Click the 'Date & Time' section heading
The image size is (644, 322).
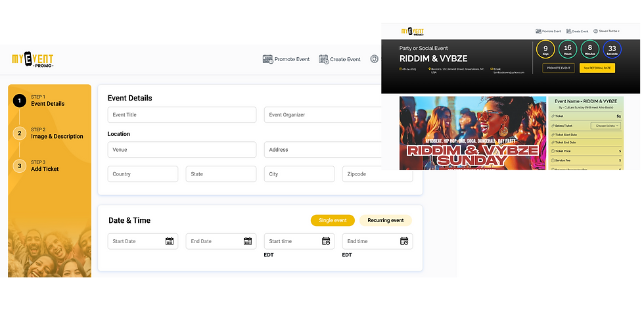[129, 220]
